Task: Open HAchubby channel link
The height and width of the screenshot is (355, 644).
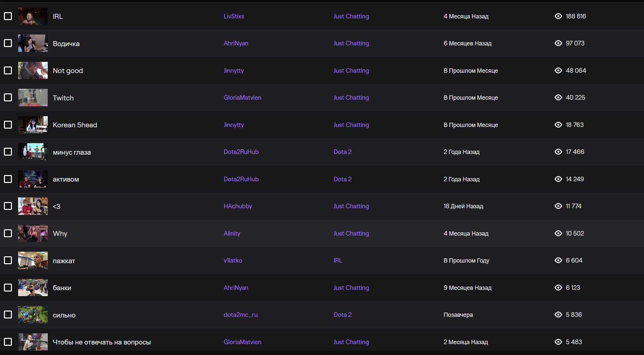Action: (238, 206)
